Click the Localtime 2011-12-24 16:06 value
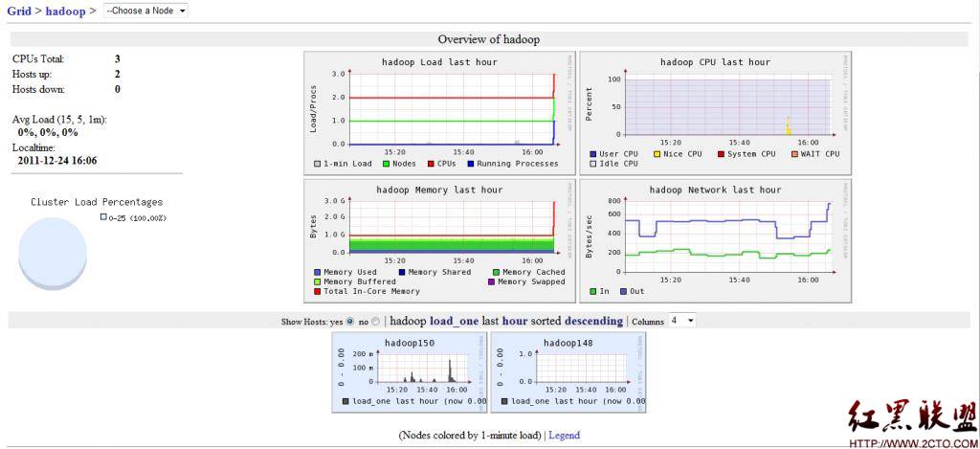 [x=57, y=162]
